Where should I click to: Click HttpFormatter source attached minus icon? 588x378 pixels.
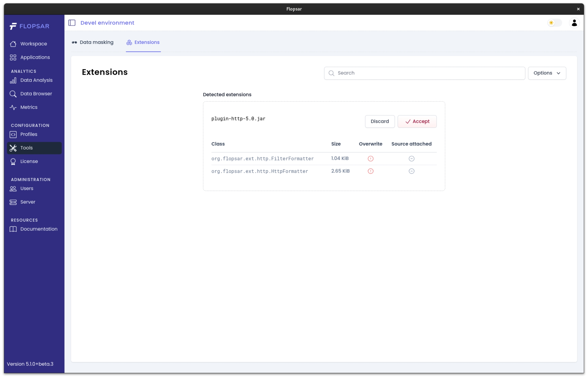tap(411, 171)
